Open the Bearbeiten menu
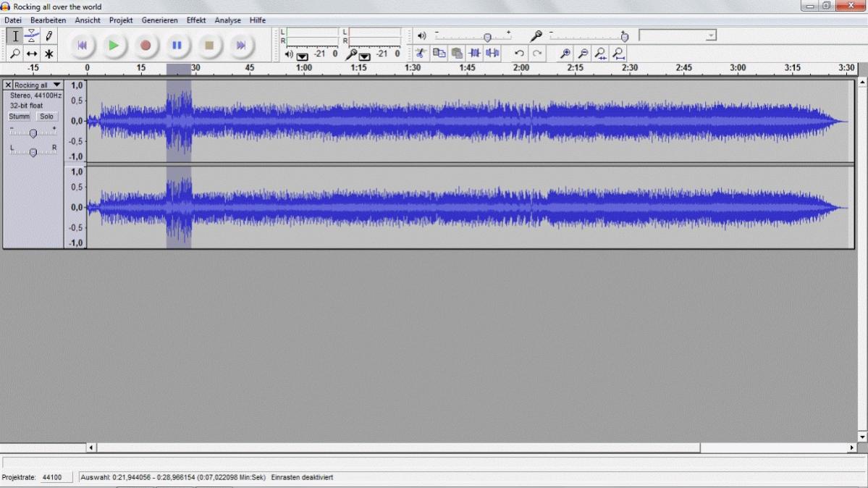 tap(49, 20)
